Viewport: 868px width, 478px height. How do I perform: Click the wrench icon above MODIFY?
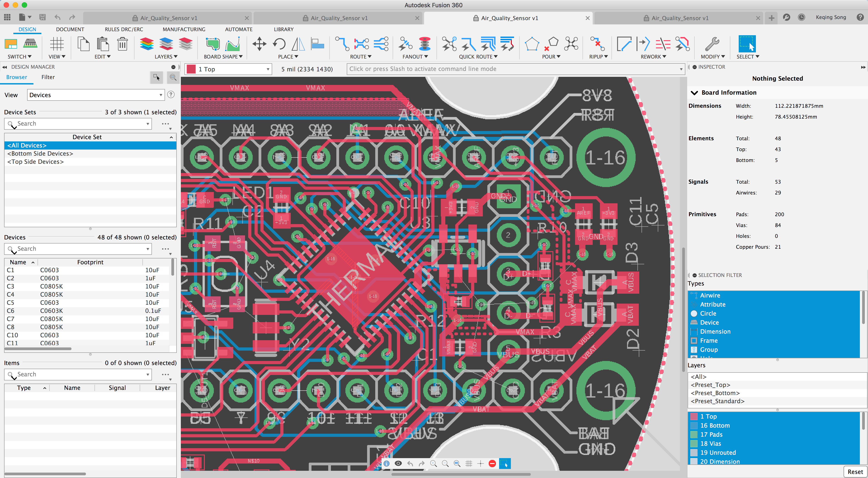click(x=712, y=44)
